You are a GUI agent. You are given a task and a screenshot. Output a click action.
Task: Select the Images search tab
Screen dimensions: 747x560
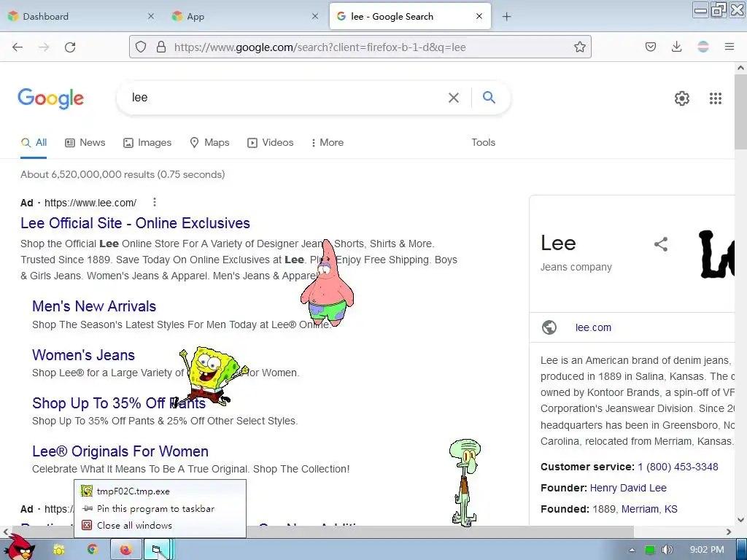point(147,142)
